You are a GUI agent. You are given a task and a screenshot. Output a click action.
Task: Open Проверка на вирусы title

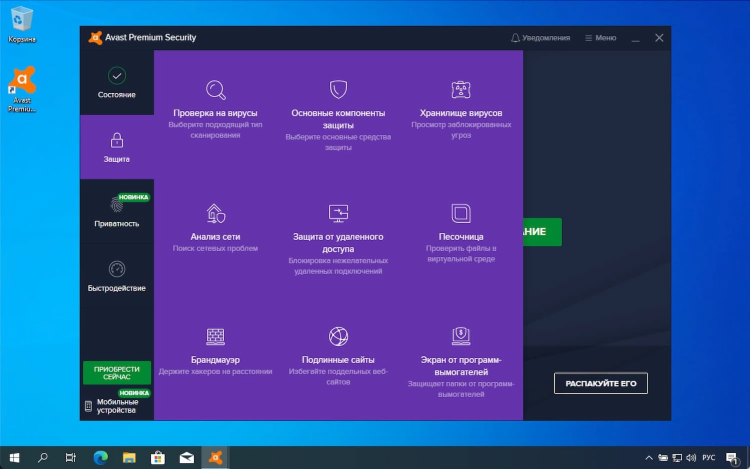pos(215,113)
